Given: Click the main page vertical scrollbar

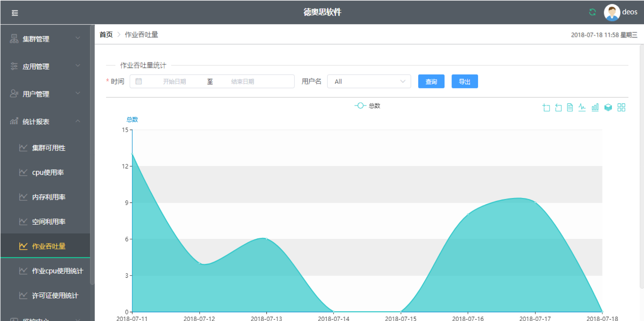Looking at the screenshot, I should (641, 166).
